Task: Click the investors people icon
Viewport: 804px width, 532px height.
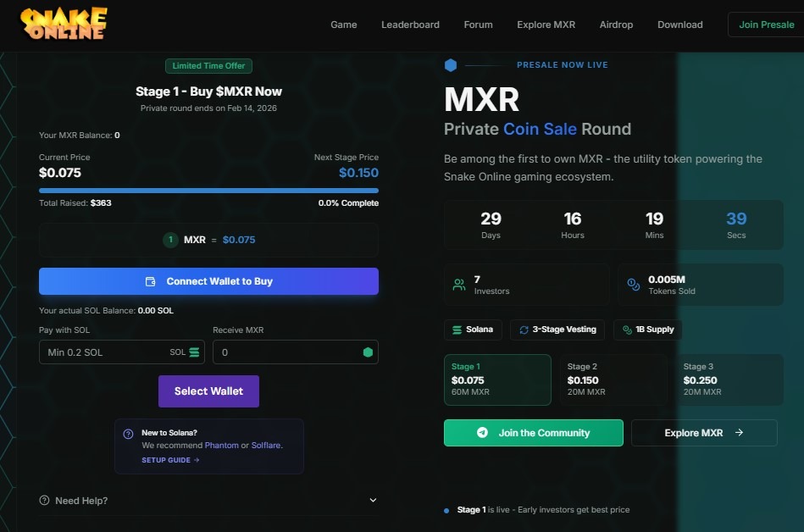Action: pos(459,285)
